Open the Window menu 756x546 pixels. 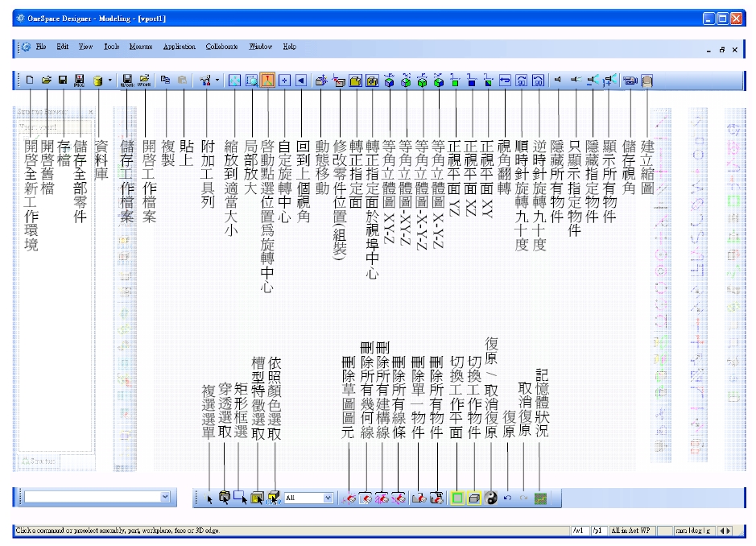point(261,47)
